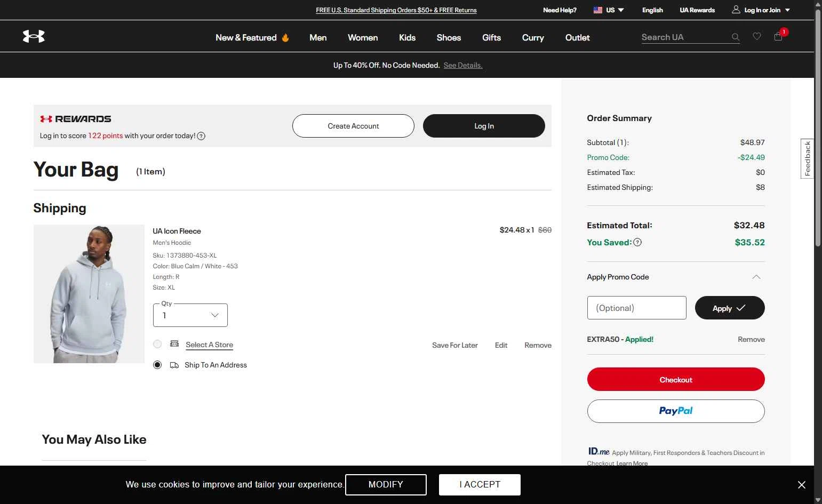
Task: Click the Log In button
Action: coord(484,126)
